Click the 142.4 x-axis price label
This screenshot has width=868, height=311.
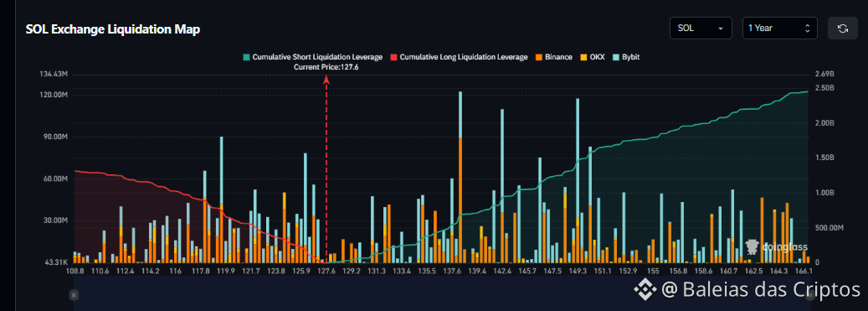click(x=503, y=272)
